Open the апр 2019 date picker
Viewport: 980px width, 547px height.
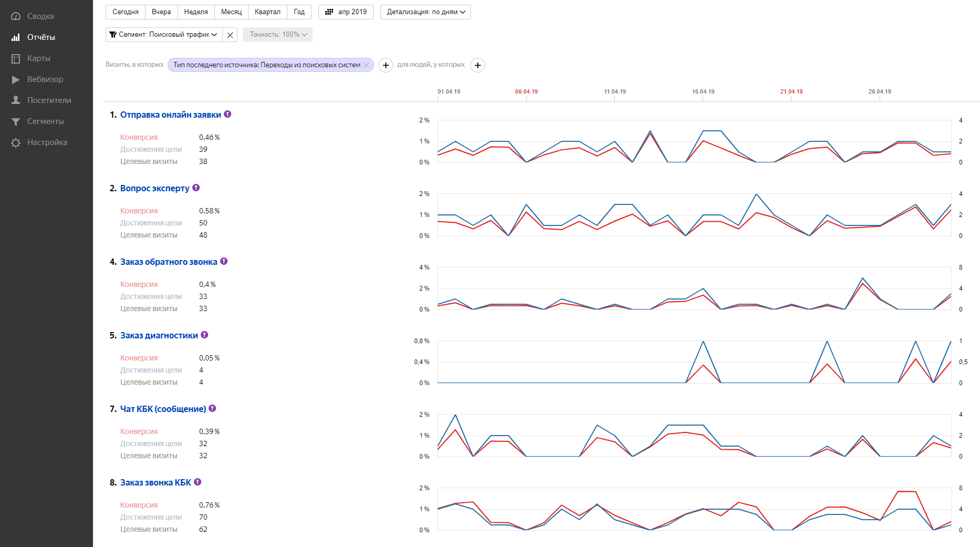pos(346,12)
